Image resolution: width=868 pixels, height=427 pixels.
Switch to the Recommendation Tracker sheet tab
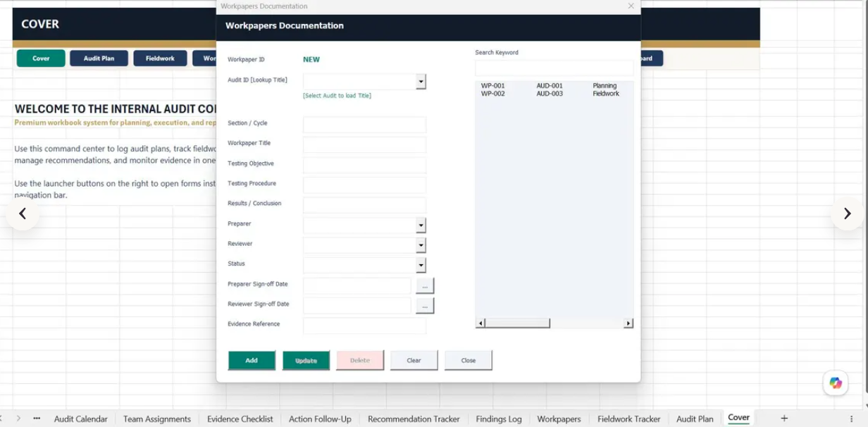click(x=414, y=419)
